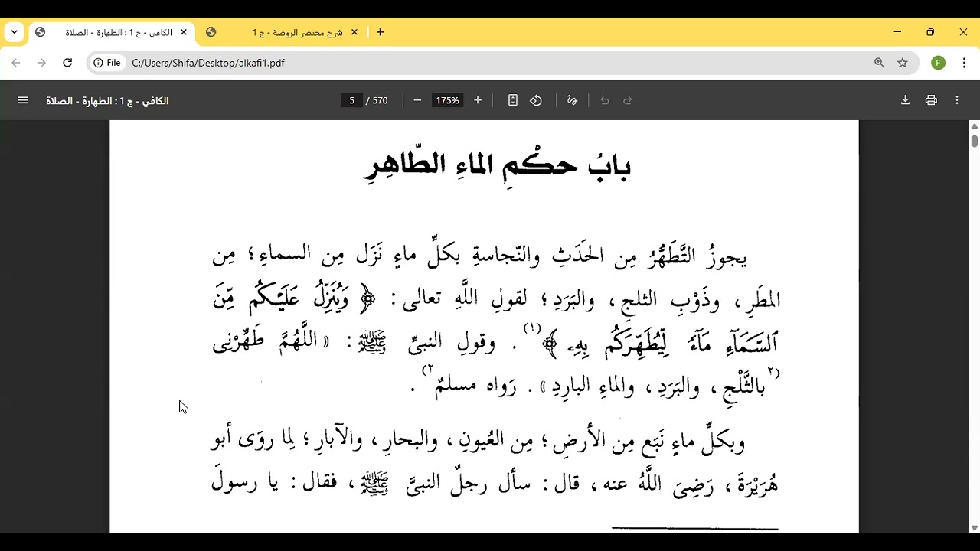Viewport: 980px width, 551px height.
Task: Click the fit to page icon
Action: click(x=513, y=100)
